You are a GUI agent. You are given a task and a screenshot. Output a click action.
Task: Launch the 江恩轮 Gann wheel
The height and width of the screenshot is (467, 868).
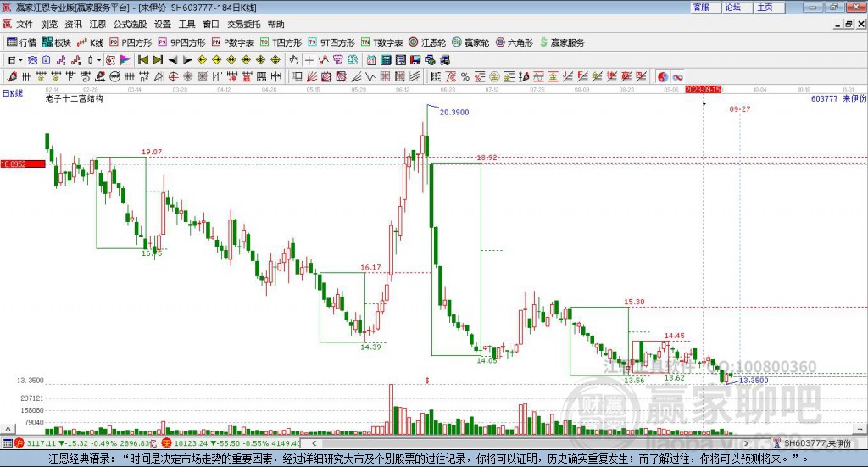pos(427,42)
